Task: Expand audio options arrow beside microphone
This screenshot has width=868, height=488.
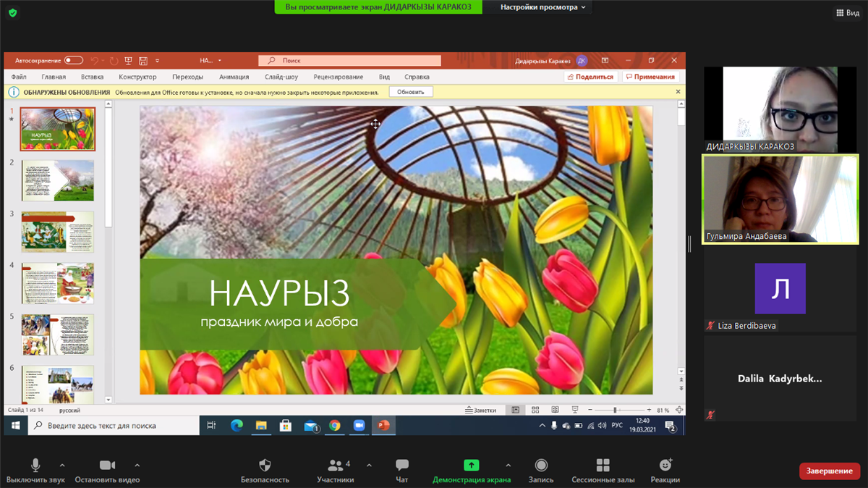Action: tap(62, 465)
